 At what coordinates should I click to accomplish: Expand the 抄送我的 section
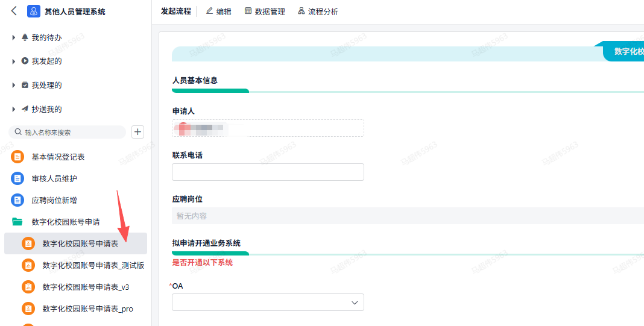point(14,110)
